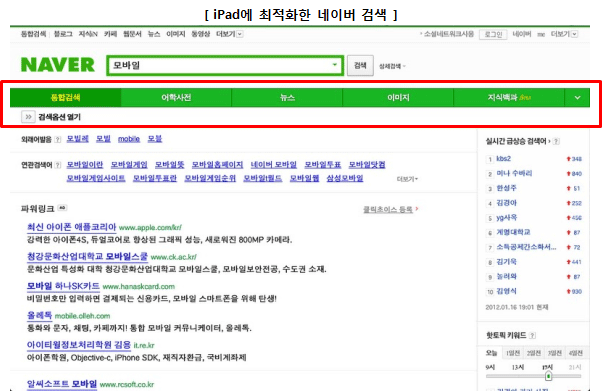Open 웹문서 in the top menu
Screen dimensions: 602x391
[x=132, y=34]
